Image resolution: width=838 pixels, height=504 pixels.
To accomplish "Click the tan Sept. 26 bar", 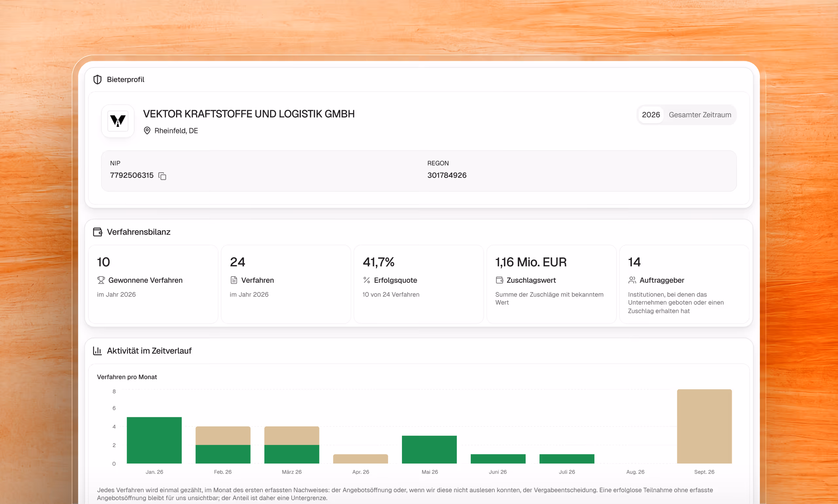I will click(704, 426).
